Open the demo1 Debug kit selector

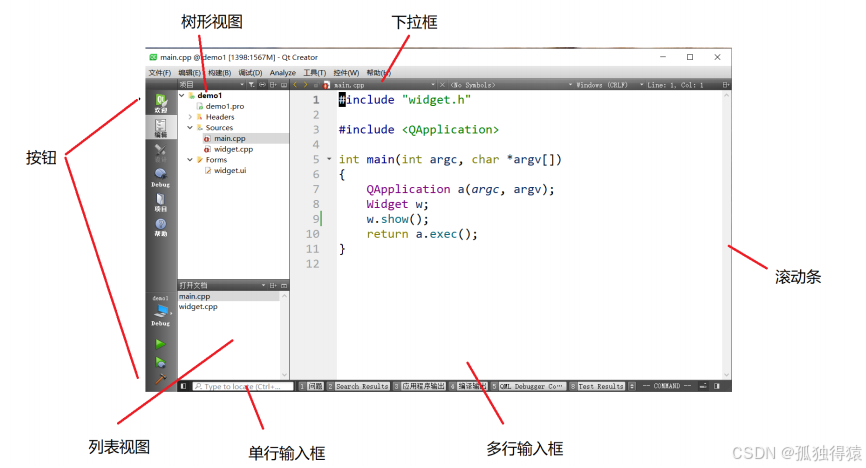[161, 311]
